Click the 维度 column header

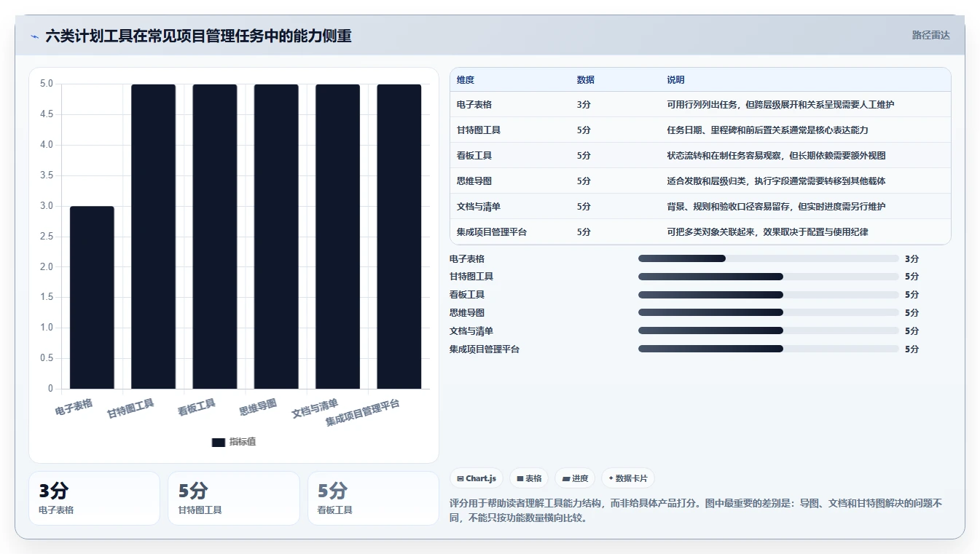[x=466, y=80]
